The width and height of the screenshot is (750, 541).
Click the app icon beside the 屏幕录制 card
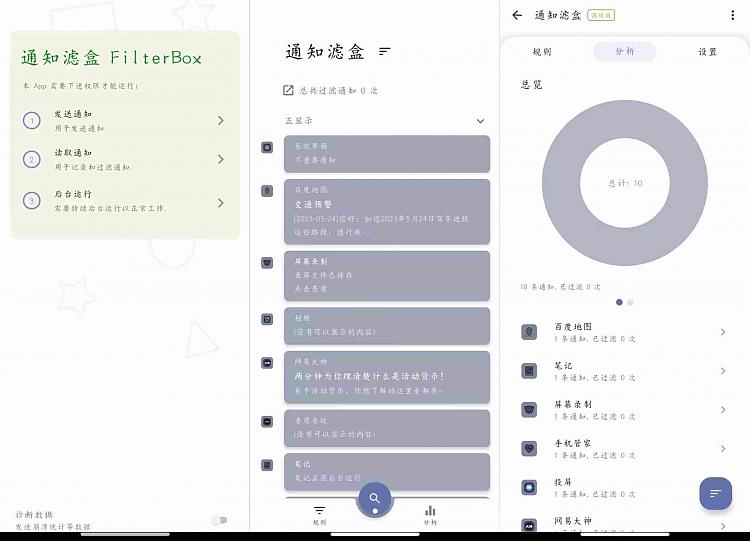pos(267,263)
